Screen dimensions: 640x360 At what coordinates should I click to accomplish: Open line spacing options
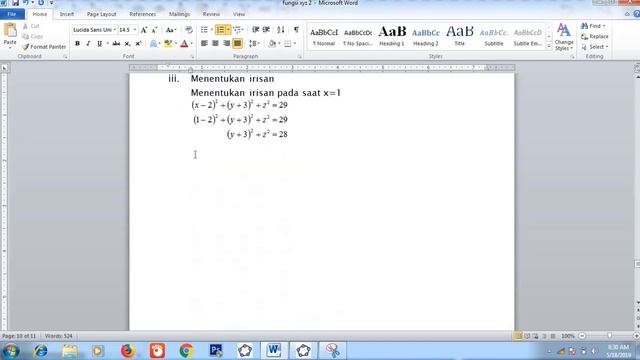(x=254, y=43)
